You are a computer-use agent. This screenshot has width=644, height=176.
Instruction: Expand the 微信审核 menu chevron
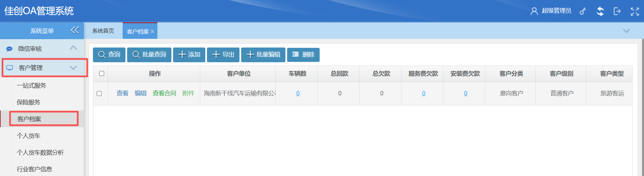[x=73, y=48]
